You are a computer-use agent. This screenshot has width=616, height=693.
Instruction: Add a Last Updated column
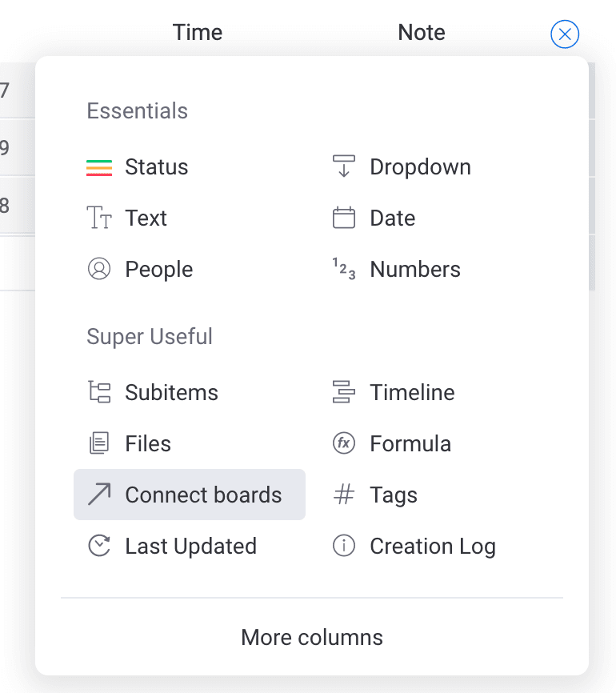pyautogui.click(x=190, y=547)
